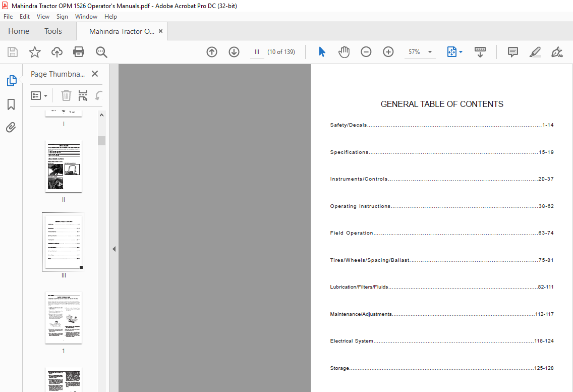Select page II thumbnail
The image size is (573, 392).
coord(64,166)
